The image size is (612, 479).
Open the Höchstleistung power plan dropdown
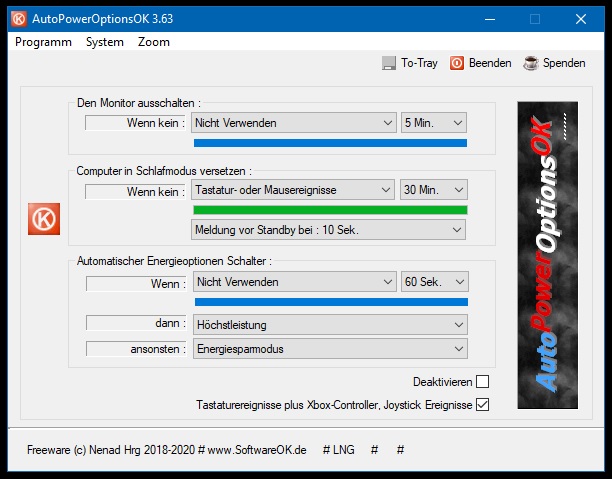330,325
